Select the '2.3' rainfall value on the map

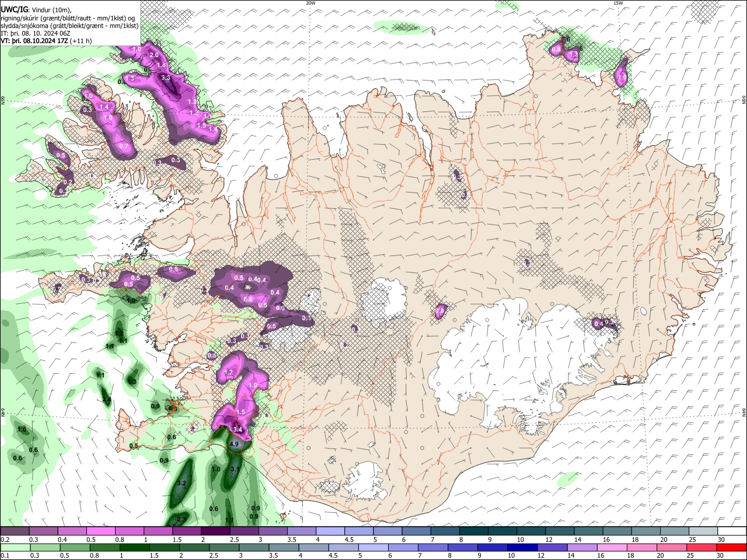point(181,519)
